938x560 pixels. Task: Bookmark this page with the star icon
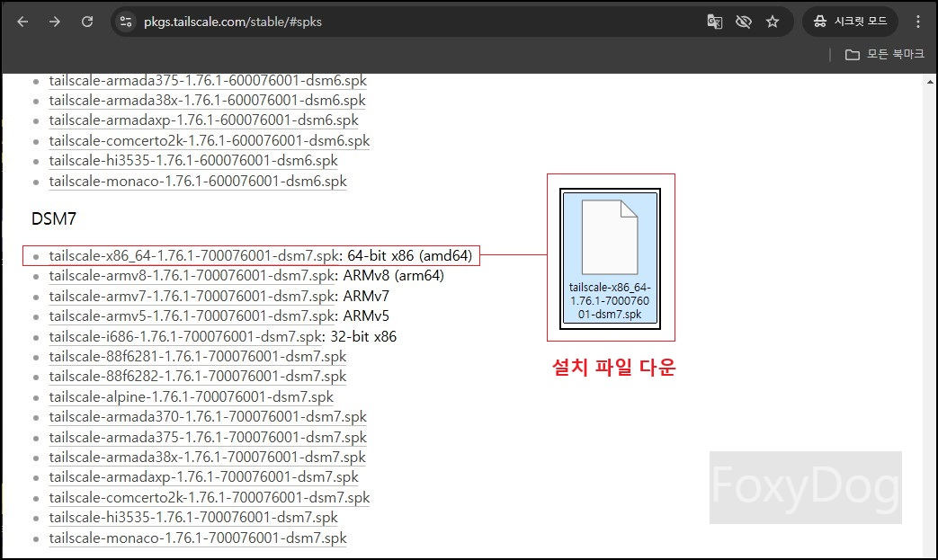tap(773, 22)
